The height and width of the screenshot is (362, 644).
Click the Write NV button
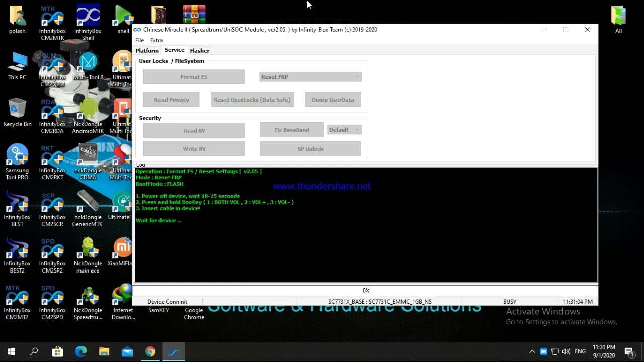point(194,149)
